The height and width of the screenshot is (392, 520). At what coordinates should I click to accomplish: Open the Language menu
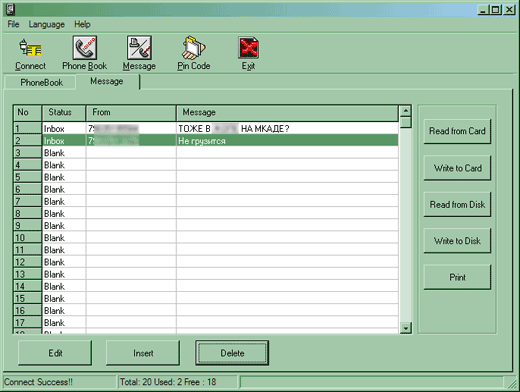tap(47, 24)
